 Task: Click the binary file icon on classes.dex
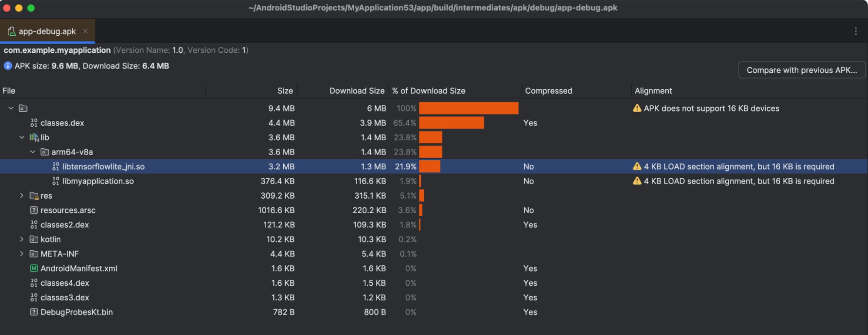point(34,123)
